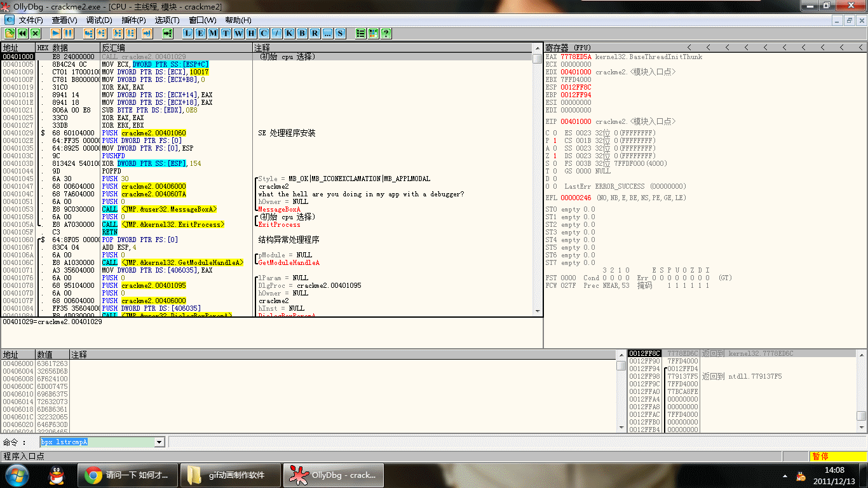Click the Trace into toolbar icon

pyautogui.click(x=118, y=33)
